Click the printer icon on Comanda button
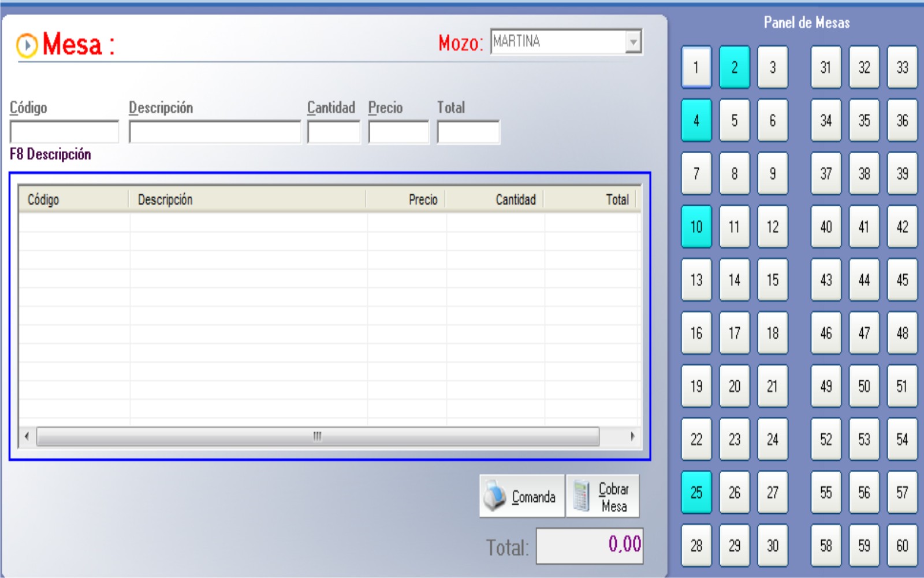The width and height of the screenshot is (924, 578). point(494,496)
